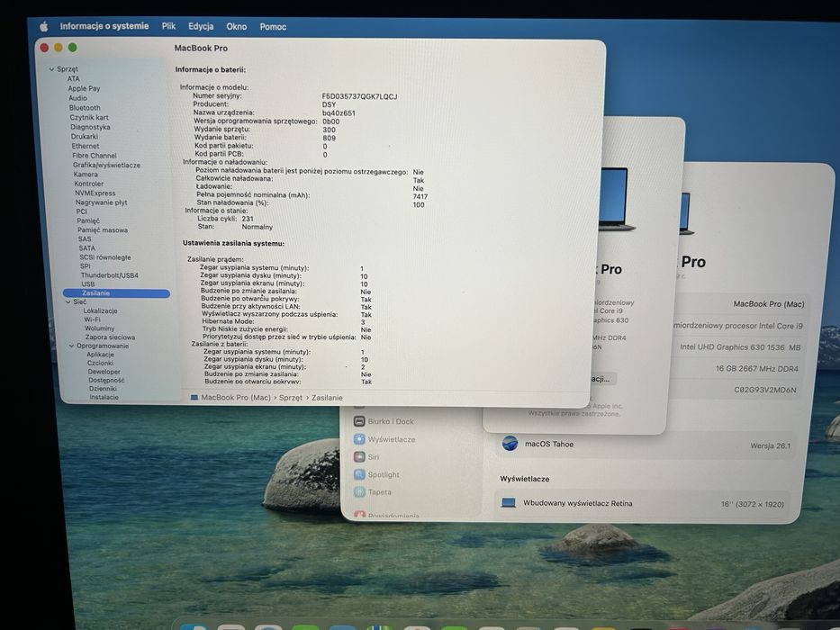
Task: Select Woluminy under Sieć
Action: pos(100,328)
